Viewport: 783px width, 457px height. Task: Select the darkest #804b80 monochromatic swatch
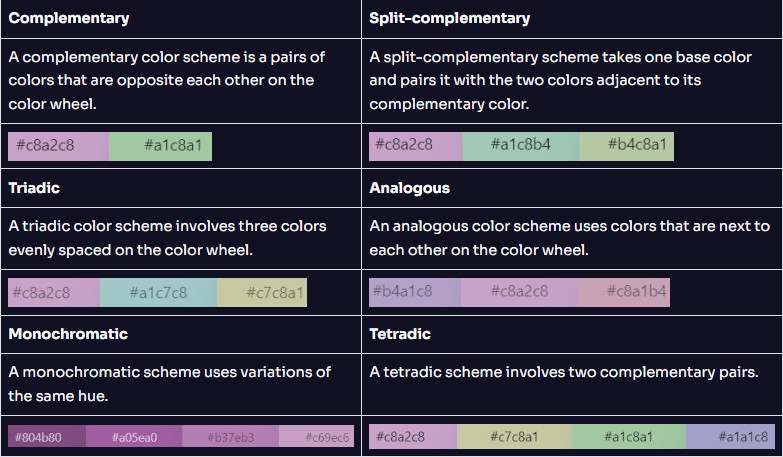point(47,436)
